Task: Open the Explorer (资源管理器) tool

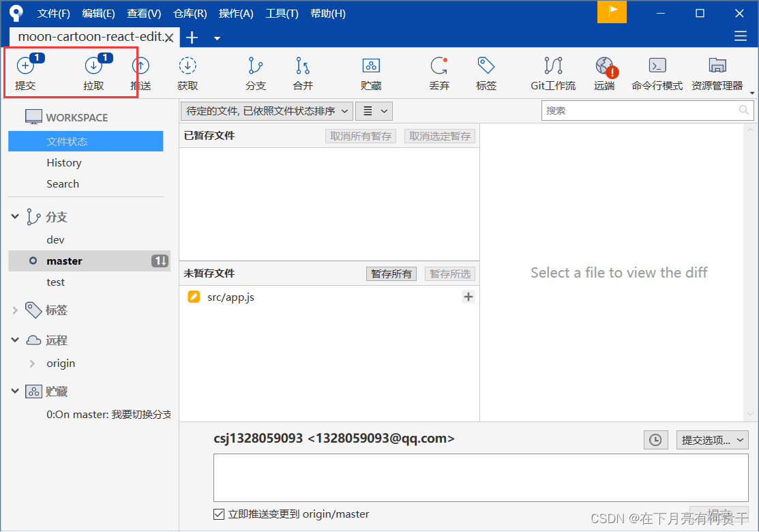Action: coord(717,72)
